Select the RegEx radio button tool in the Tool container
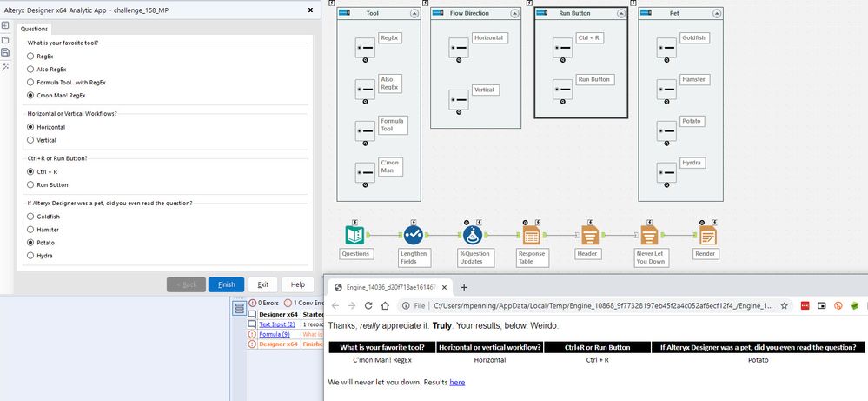 pyautogui.click(x=365, y=48)
